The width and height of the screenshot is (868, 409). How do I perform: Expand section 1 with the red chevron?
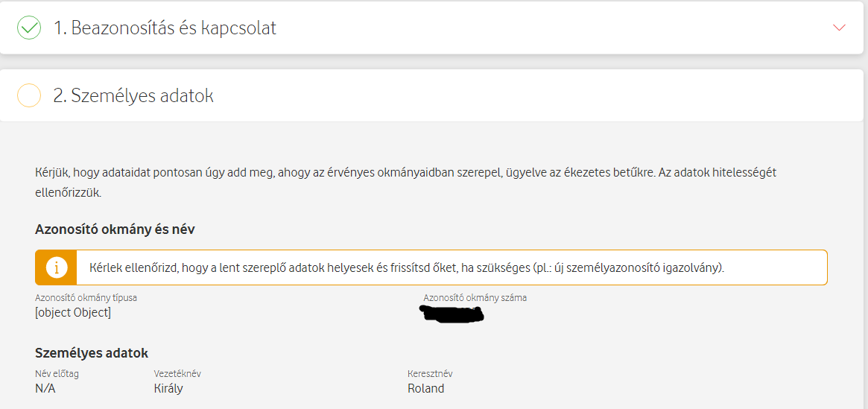pos(839,28)
